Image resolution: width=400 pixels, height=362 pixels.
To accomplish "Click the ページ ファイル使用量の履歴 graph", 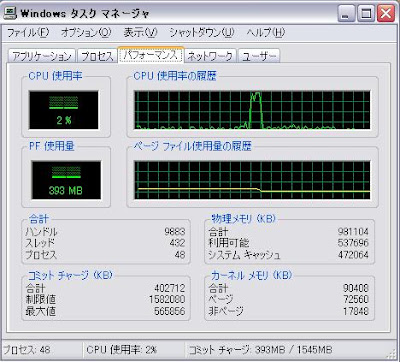I will click(252, 180).
